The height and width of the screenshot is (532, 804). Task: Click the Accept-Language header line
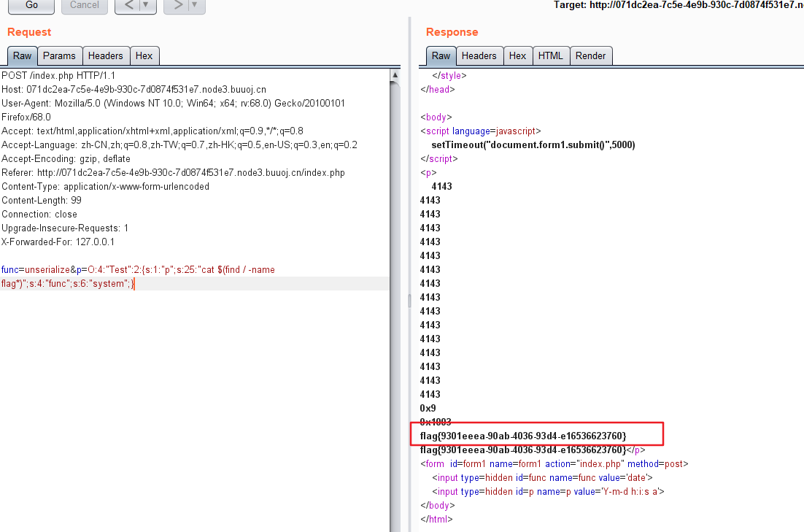179,144
